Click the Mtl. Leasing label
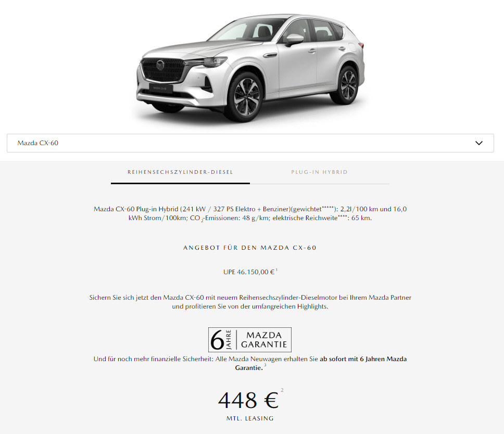 pyautogui.click(x=250, y=418)
